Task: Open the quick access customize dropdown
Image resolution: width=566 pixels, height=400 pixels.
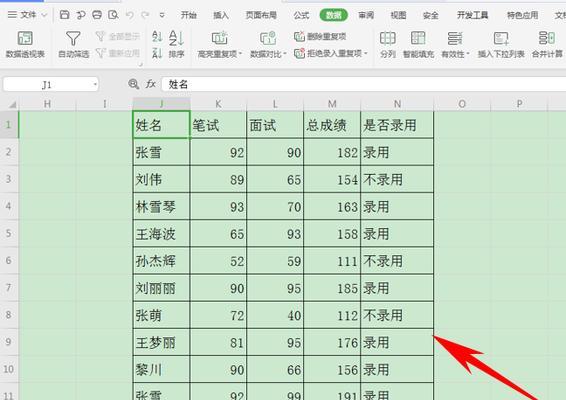Action: pyautogui.click(x=162, y=15)
